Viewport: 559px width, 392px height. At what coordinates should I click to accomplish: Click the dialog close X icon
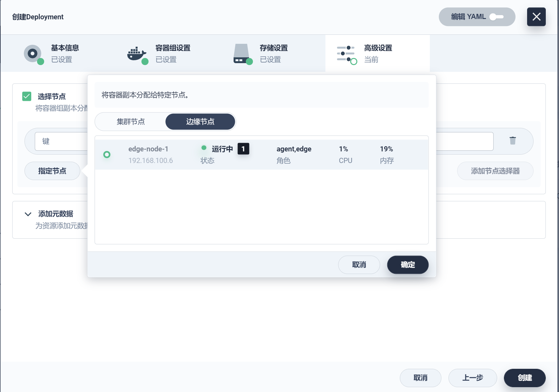536,16
